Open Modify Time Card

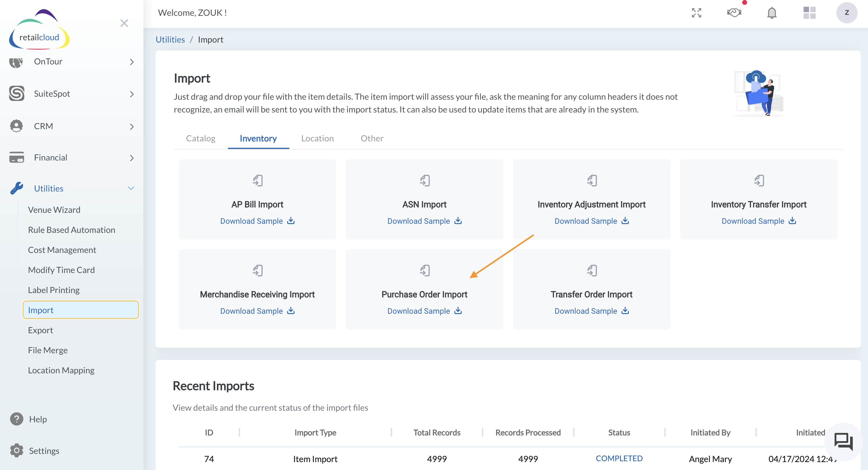pyautogui.click(x=61, y=270)
